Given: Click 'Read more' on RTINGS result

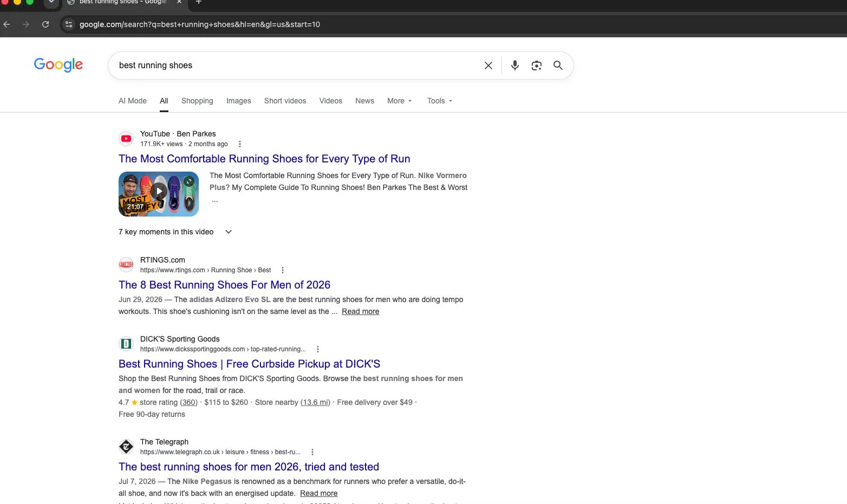Looking at the screenshot, I should 361,311.
